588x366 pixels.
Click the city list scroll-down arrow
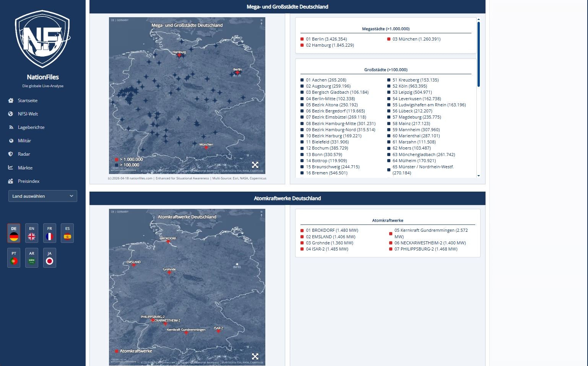click(478, 176)
